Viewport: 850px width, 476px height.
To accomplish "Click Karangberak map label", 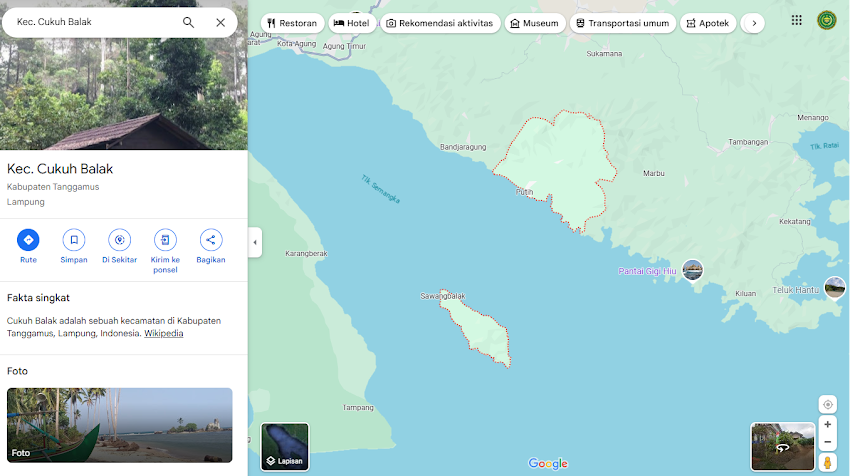I will coord(306,253).
